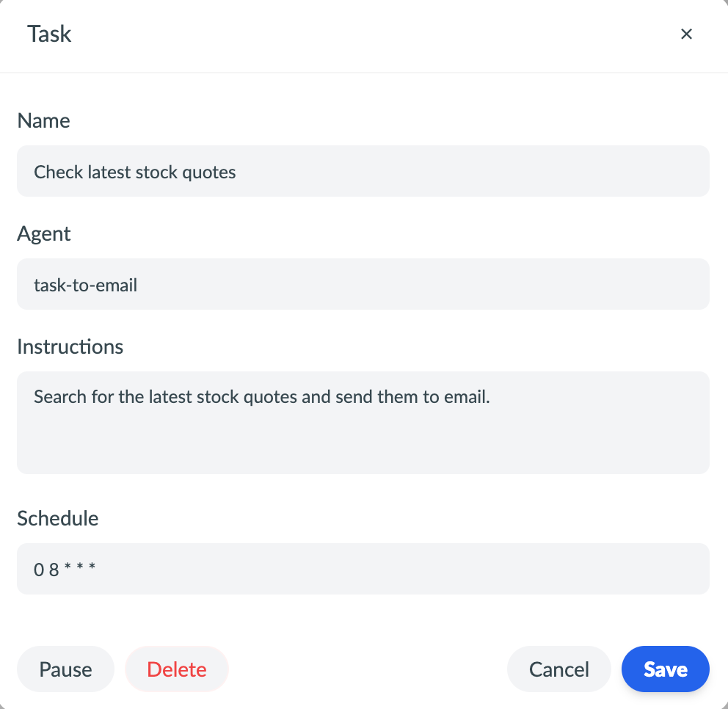Viewport: 728px width, 709px height.
Task: Click the Task dialog title
Action: click(48, 34)
